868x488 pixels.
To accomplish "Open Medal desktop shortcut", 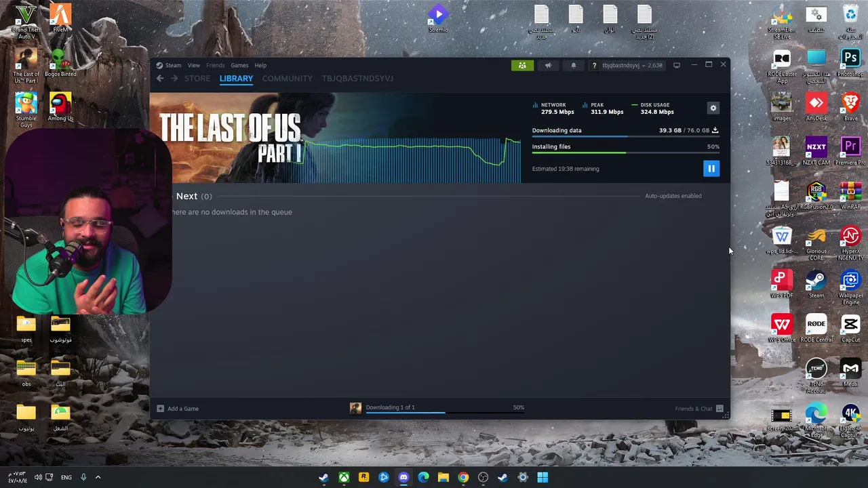I will (850, 372).
